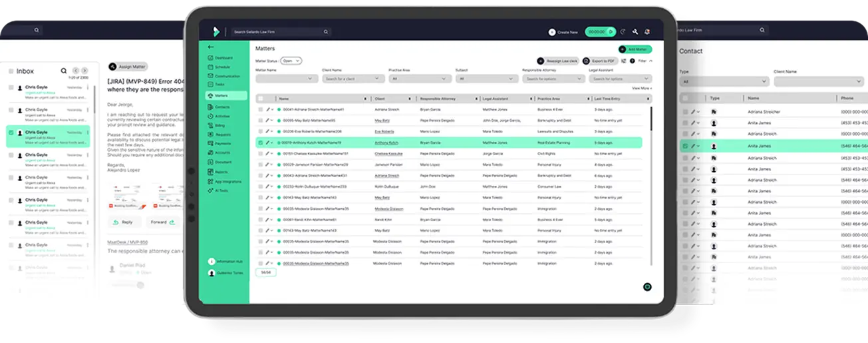This screenshot has width=868, height=343.
Task: Open the chat bubble icon at bottom right
Action: [x=647, y=287]
